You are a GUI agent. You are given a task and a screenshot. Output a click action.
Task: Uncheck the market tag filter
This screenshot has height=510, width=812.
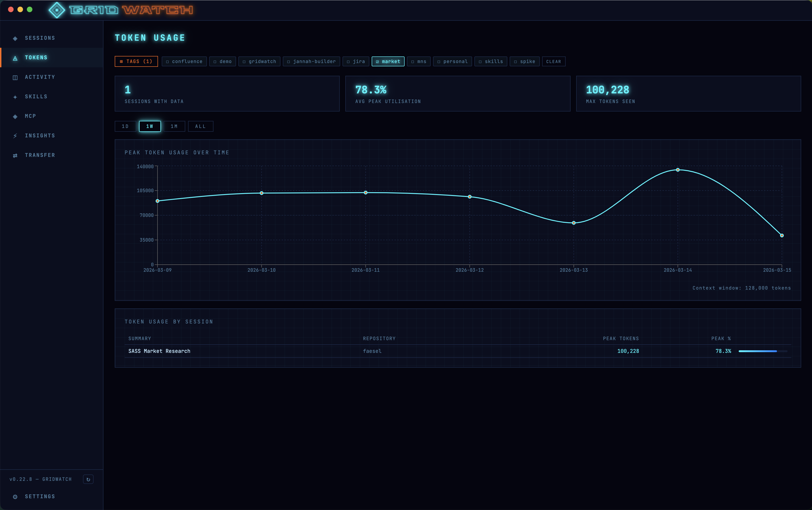click(388, 61)
